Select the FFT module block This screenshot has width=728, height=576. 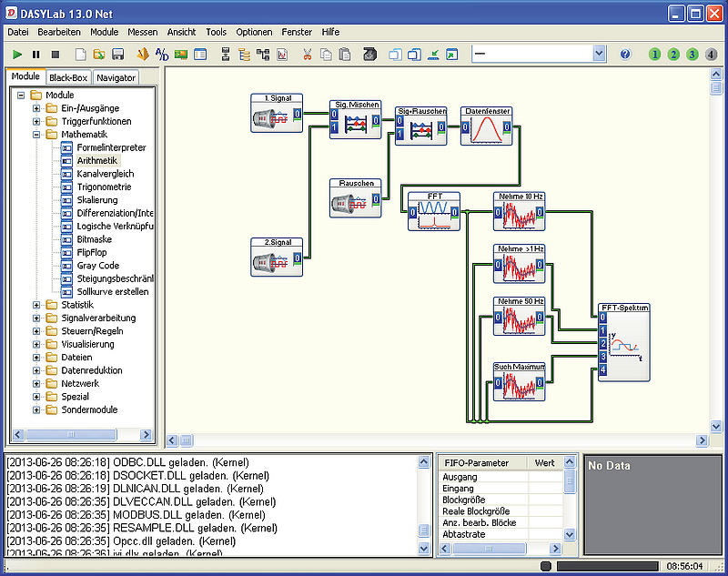(434, 212)
